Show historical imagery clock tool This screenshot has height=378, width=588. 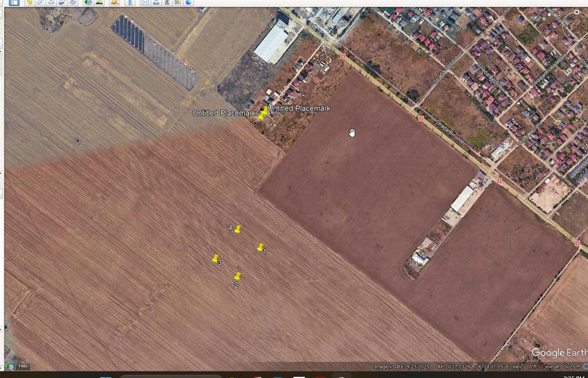(x=88, y=2)
